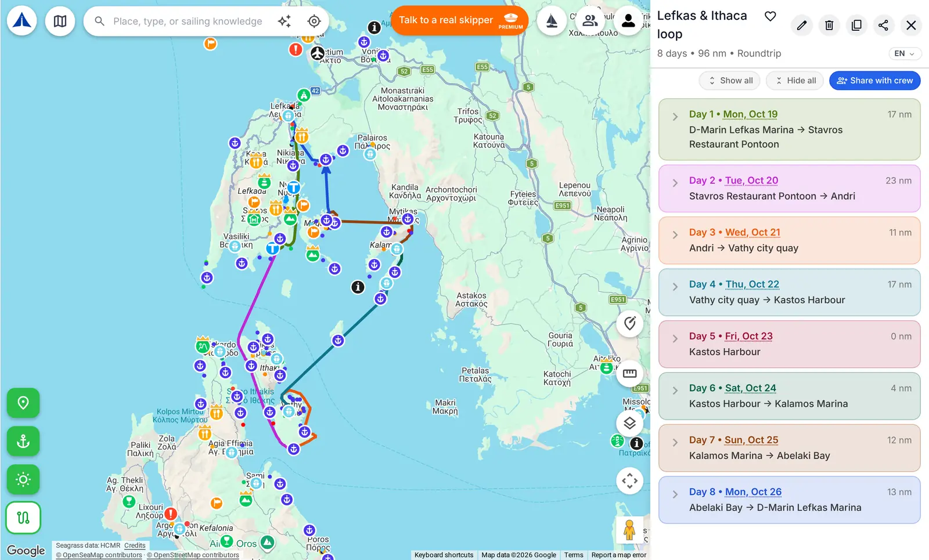Open the crew/people icon
Viewport: 929px width, 560px height.
tap(590, 21)
